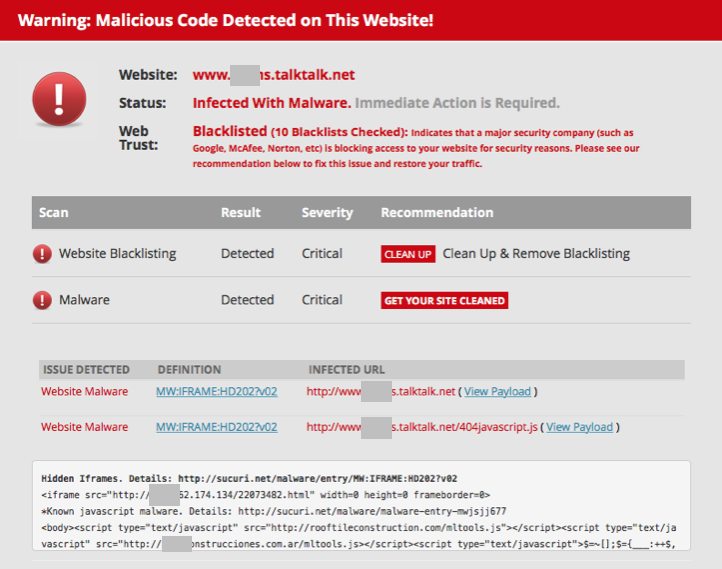Click the 'INFECTED URL' column header
This screenshot has height=569, width=722.
[346, 370]
